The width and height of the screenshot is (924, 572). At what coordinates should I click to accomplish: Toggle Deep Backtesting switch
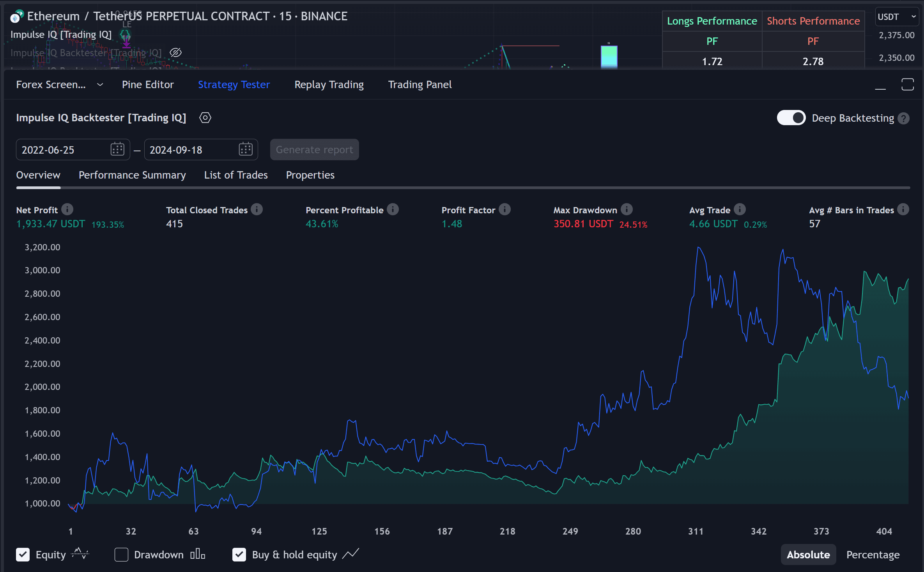tap(791, 118)
